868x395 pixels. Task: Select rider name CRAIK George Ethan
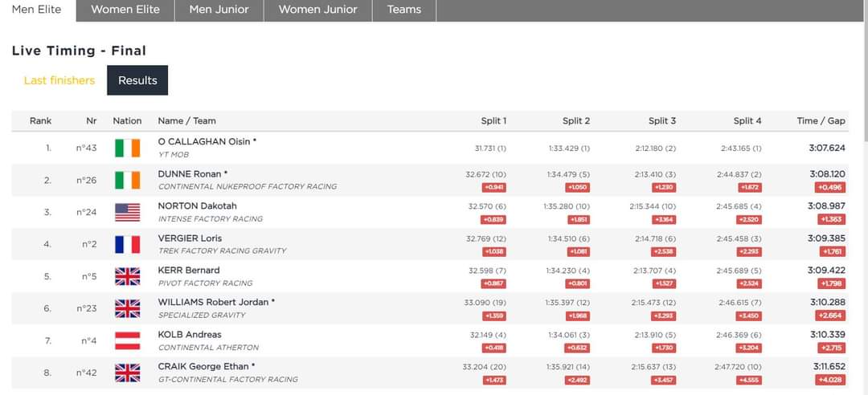(207, 366)
